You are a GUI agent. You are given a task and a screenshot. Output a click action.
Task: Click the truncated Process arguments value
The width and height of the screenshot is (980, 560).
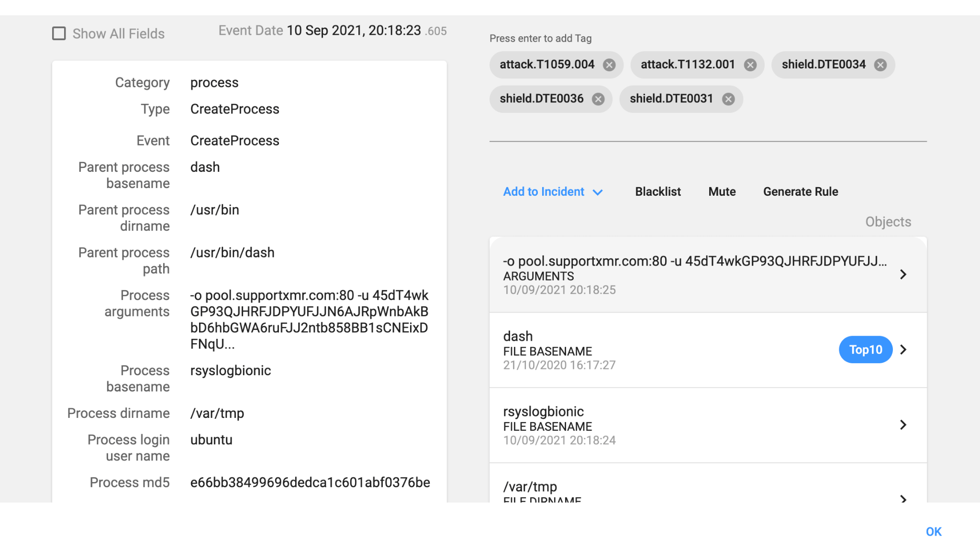309,320
